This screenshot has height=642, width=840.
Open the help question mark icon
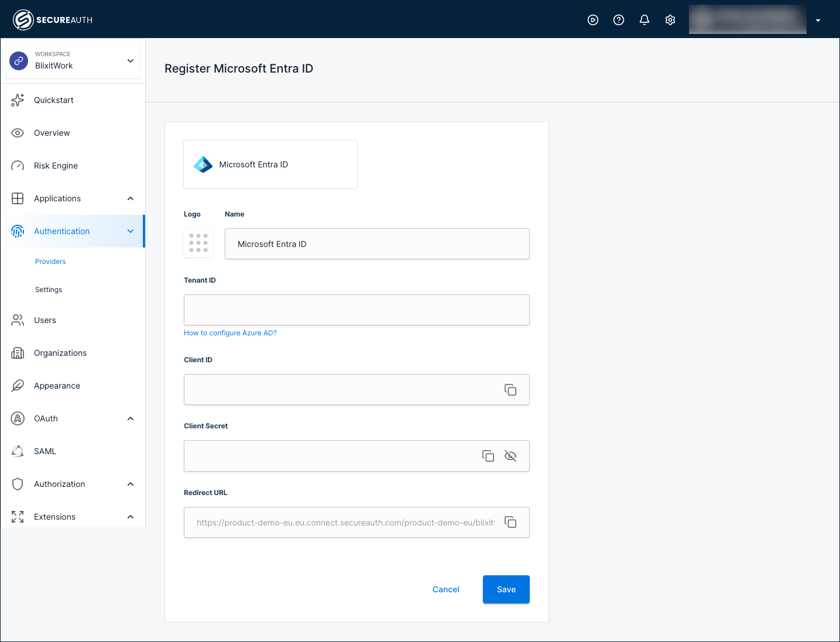(619, 20)
